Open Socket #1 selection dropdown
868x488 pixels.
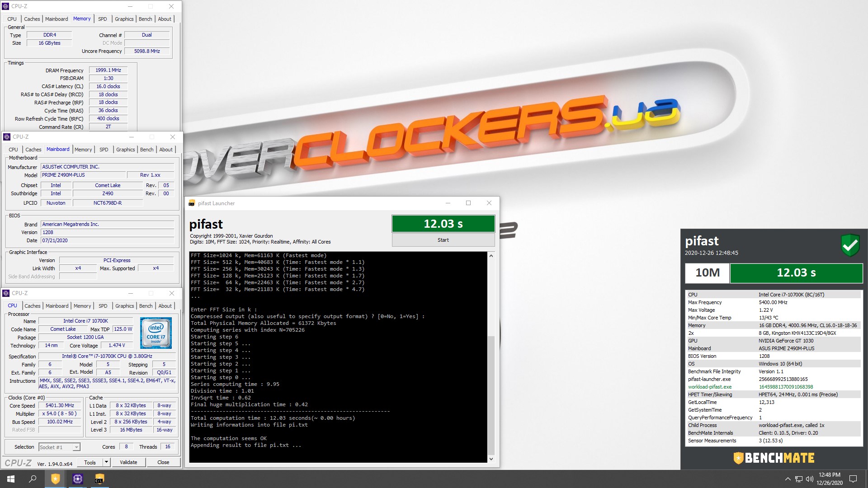pos(59,447)
